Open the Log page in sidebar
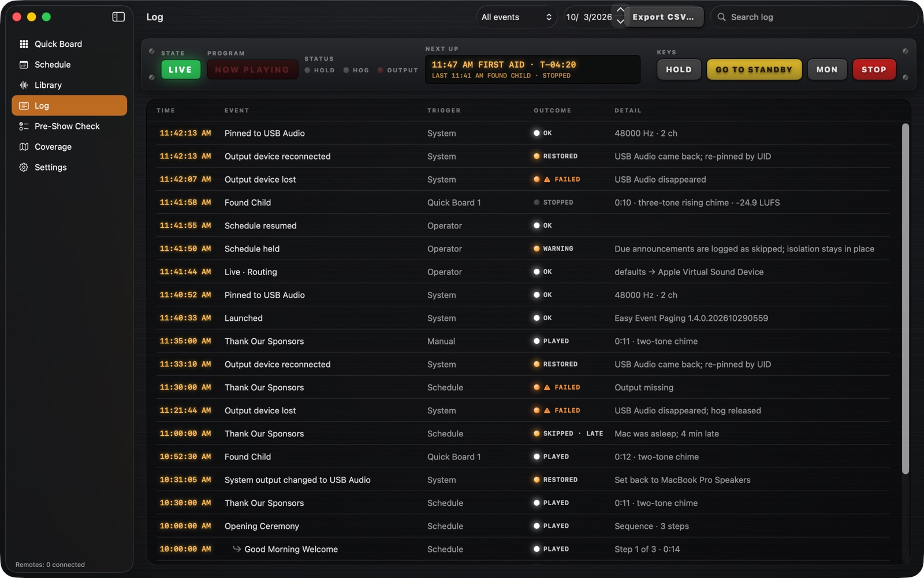Viewport: 924px width, 578px height. (69, 106)
